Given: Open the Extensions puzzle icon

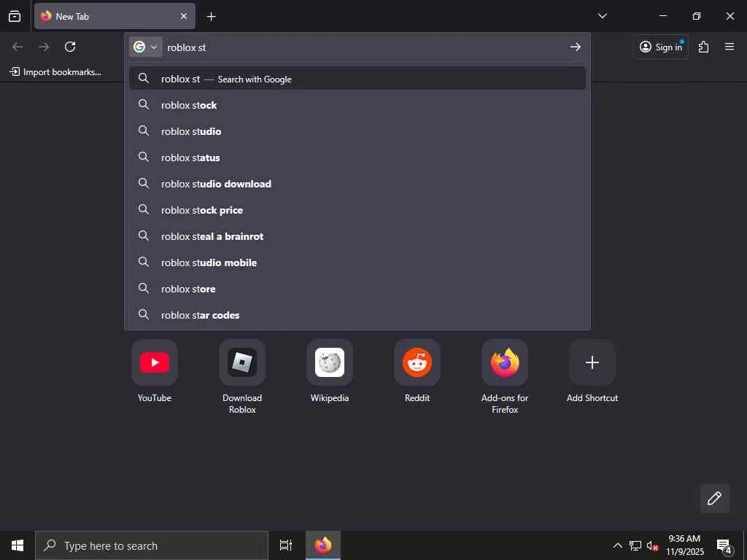Looking at the screenshot, I should click(704, 47).
